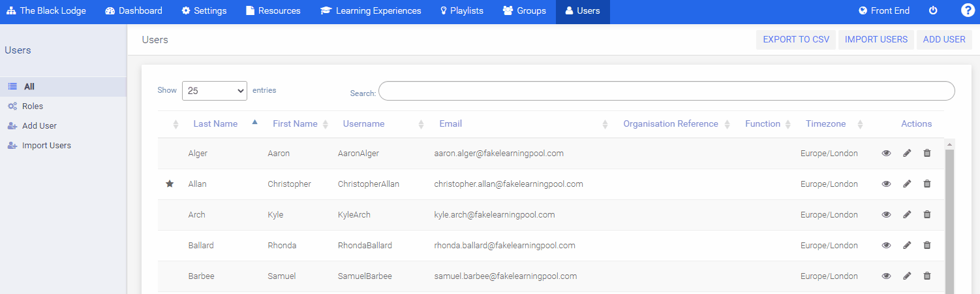Viewport: 980px width, 294px height.
Task: Click the help question mark icon
Action: coord(968,10)
